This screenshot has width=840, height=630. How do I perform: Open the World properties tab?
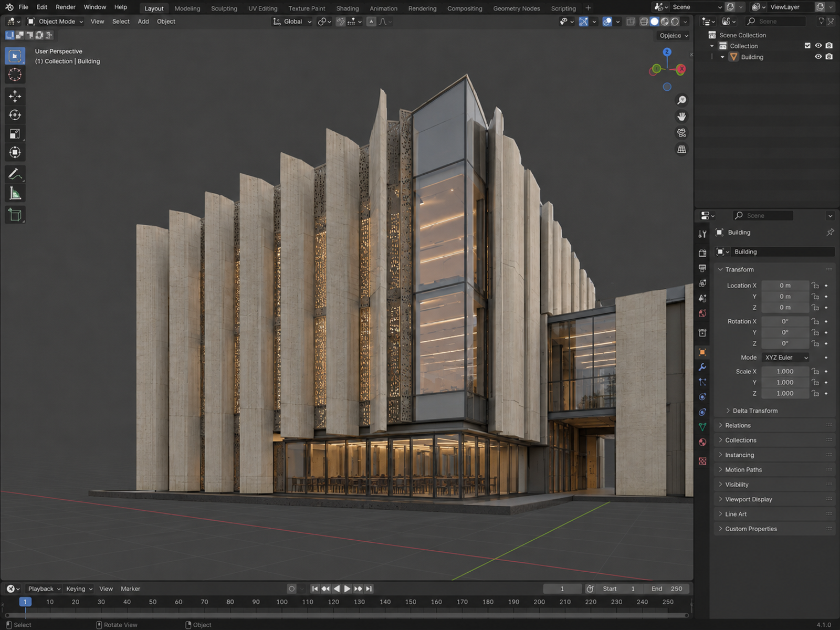(702, 313)
